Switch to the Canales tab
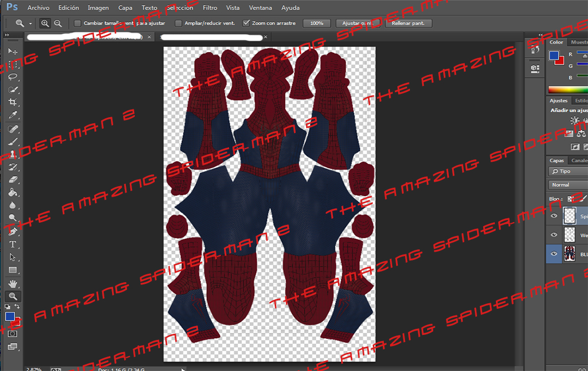Image resolution: width=588 pixels, height=371 pixels. click(x=580, y=160)
